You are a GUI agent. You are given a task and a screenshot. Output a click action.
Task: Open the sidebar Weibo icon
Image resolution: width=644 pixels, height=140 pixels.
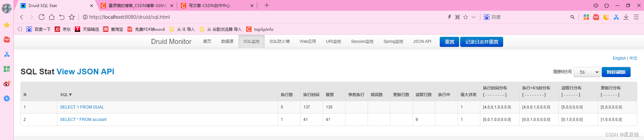point(7,84)
